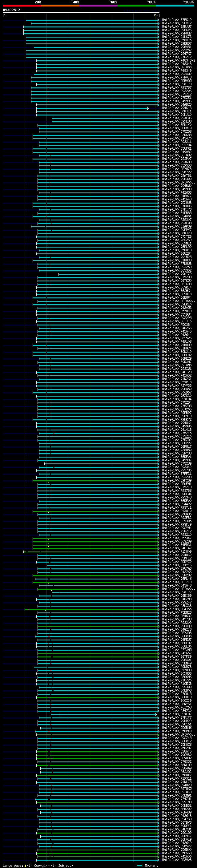Open hit UniRef100_Q9FXL2
The width and height of the screenshot is (197, 868).
click(176, 23)
